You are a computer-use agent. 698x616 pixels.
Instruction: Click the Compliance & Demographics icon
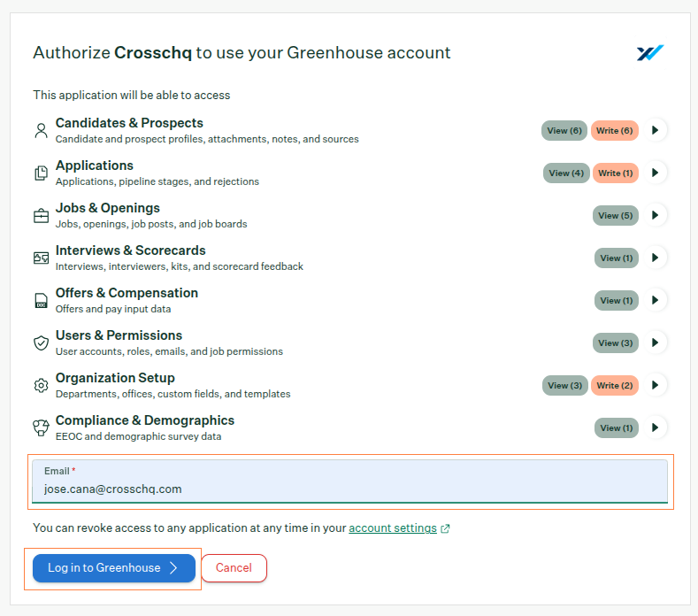41,427
